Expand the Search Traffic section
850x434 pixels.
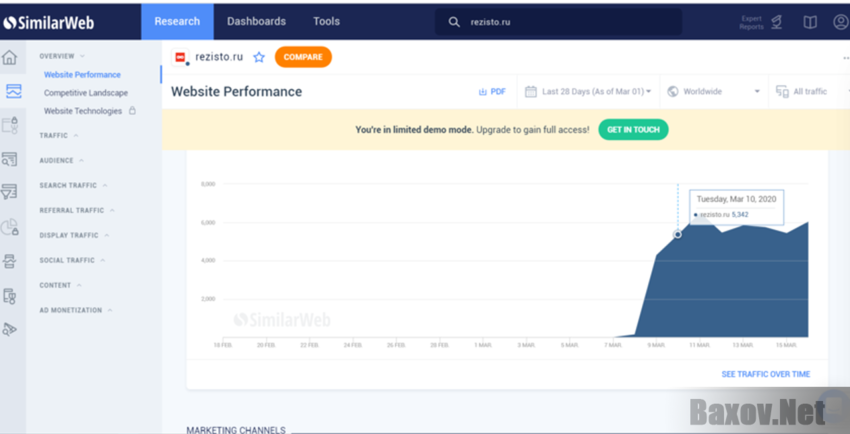pyautogui.click(x=73, y=185)
